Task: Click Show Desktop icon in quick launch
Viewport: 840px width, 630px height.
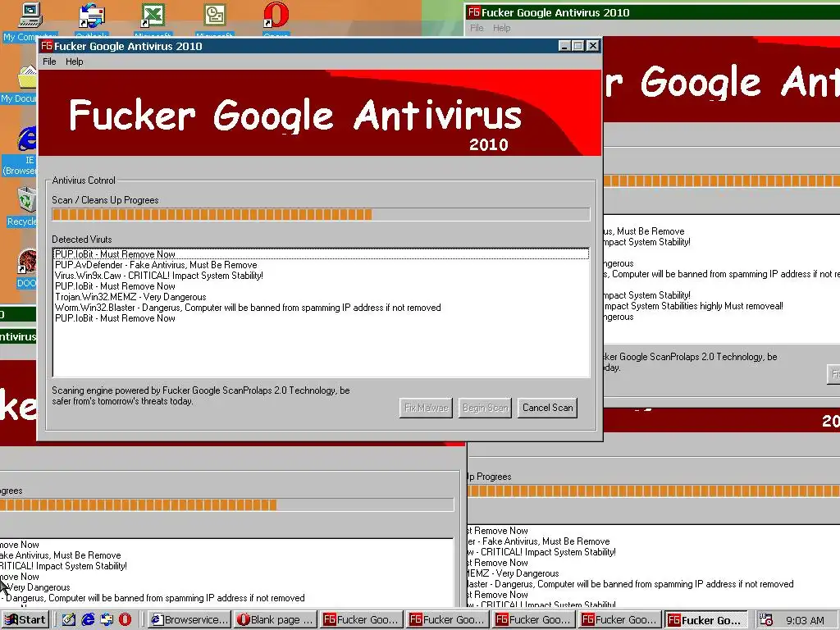Action: 69,620
